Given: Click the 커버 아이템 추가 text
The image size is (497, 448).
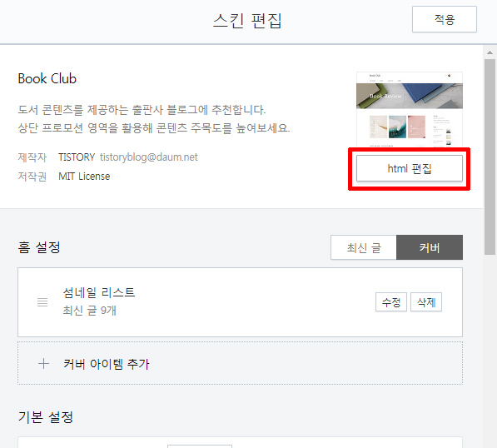Looking at the screenshot, I should (x=107, y=364).
